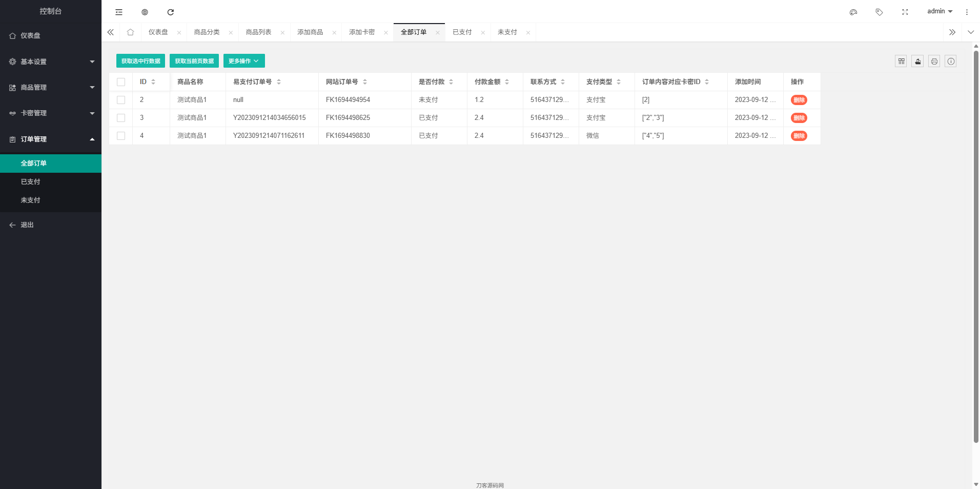Open 已支付 in the sidebar submenu
The image size is (980, 489).
31,182
